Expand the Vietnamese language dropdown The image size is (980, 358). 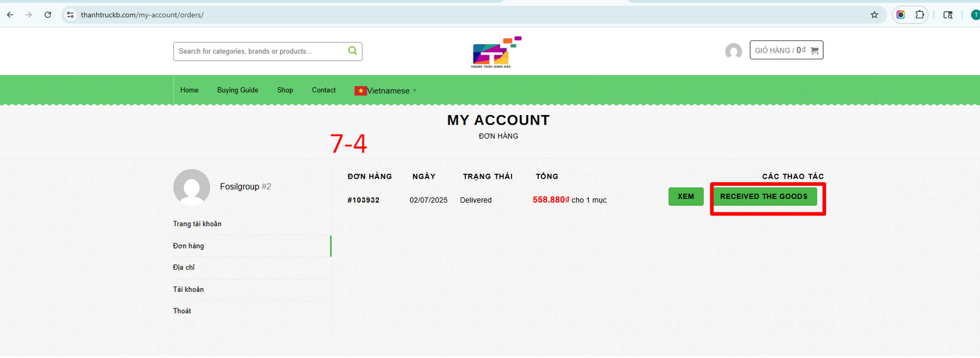point(385,91)
